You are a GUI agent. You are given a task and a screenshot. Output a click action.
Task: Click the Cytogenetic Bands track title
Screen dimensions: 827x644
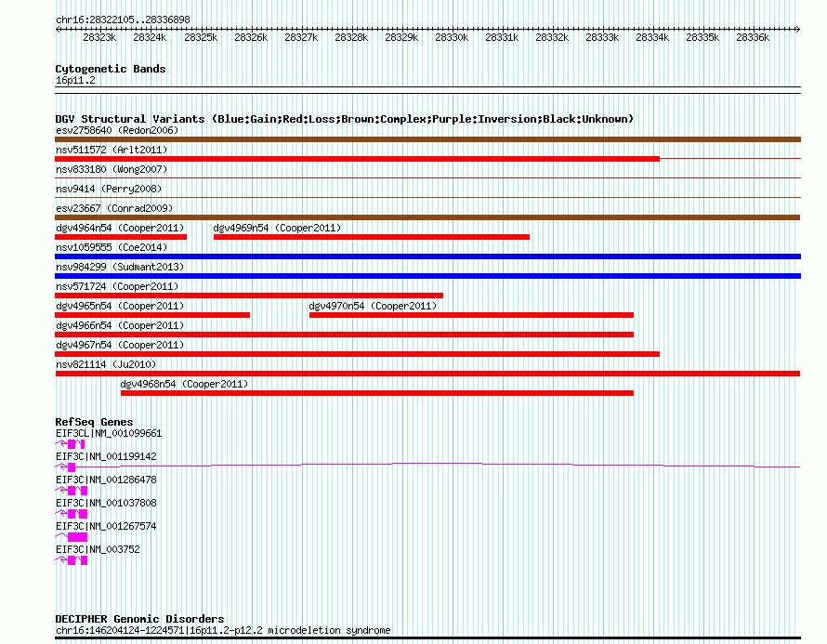(111, 69)
